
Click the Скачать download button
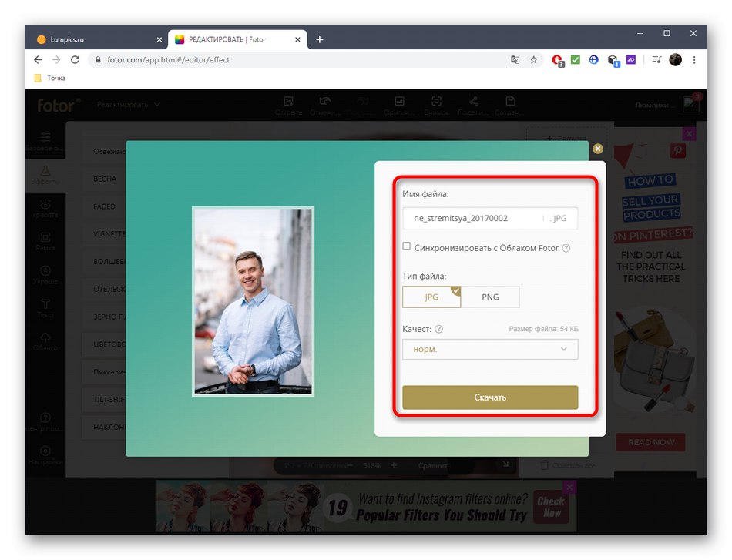490,397
